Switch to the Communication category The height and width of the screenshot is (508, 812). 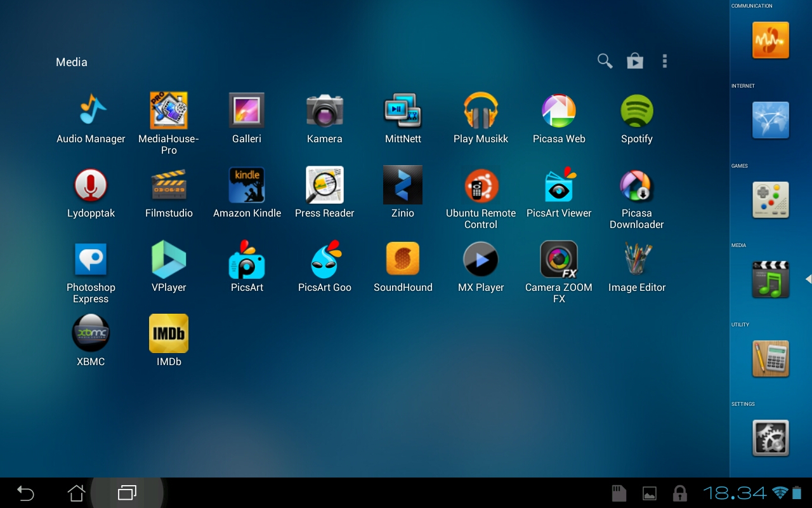click(771, 40)
